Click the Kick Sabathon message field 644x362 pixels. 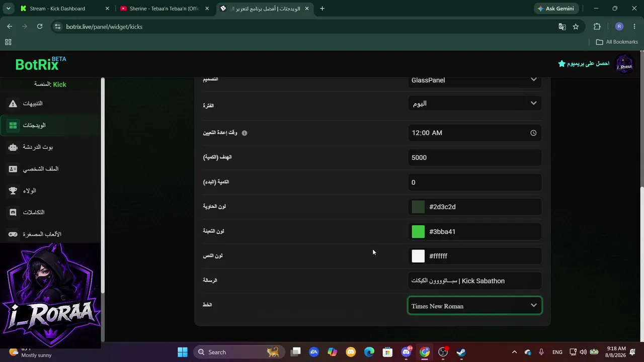click(x=474, y=281)
